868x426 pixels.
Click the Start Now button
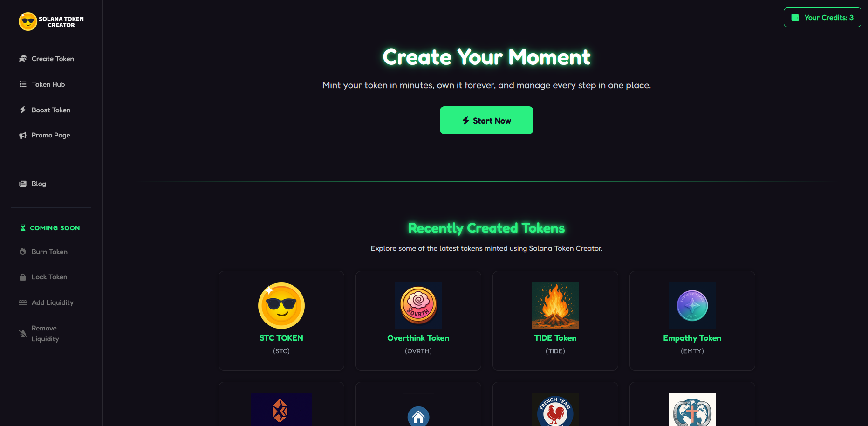(486, 120)
